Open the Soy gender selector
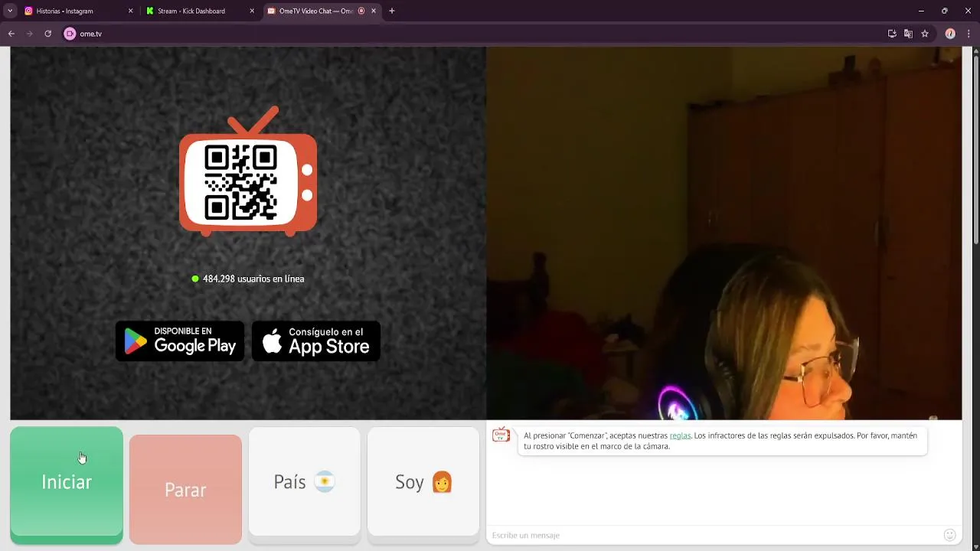 (x=423, y=482)
